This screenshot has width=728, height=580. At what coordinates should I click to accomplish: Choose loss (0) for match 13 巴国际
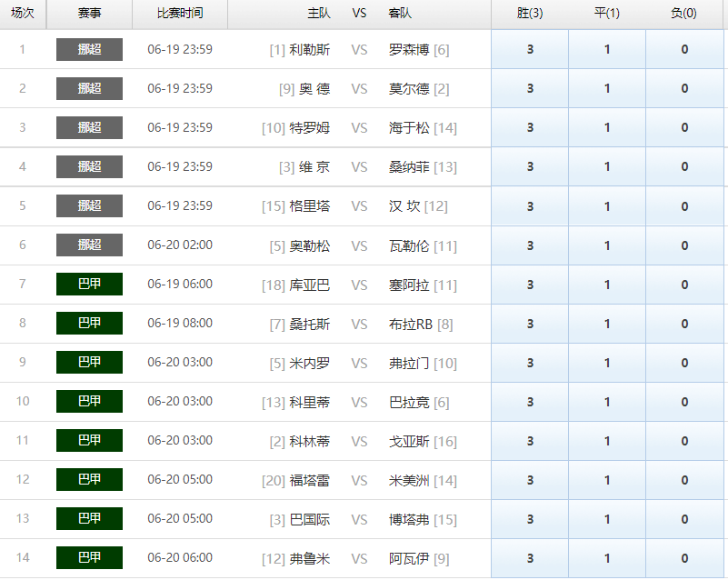(684, 519)
